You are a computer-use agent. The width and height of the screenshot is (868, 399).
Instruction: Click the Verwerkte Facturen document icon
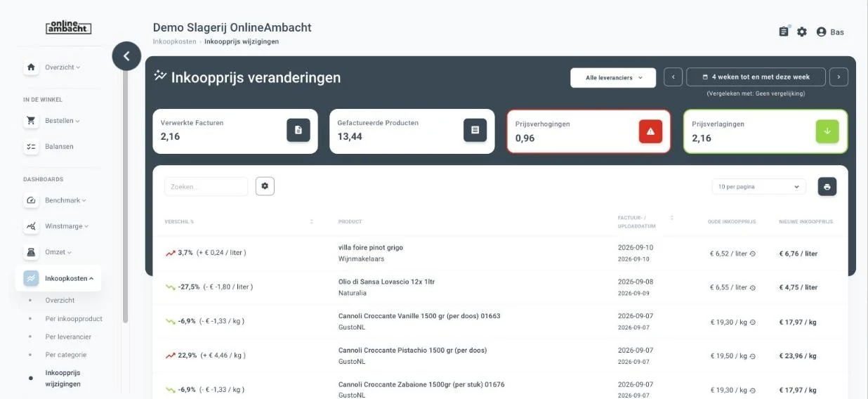pyautogui.click(x=298, y=130)
